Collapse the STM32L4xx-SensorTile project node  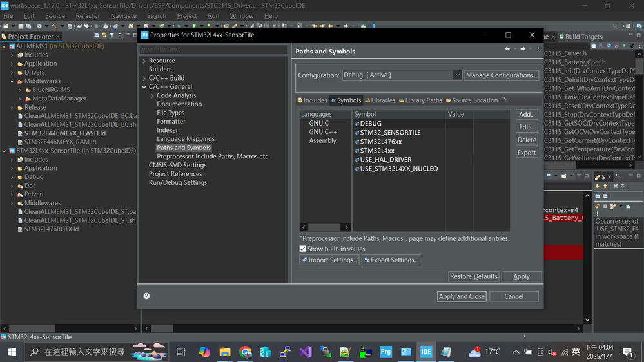point(4,151)
